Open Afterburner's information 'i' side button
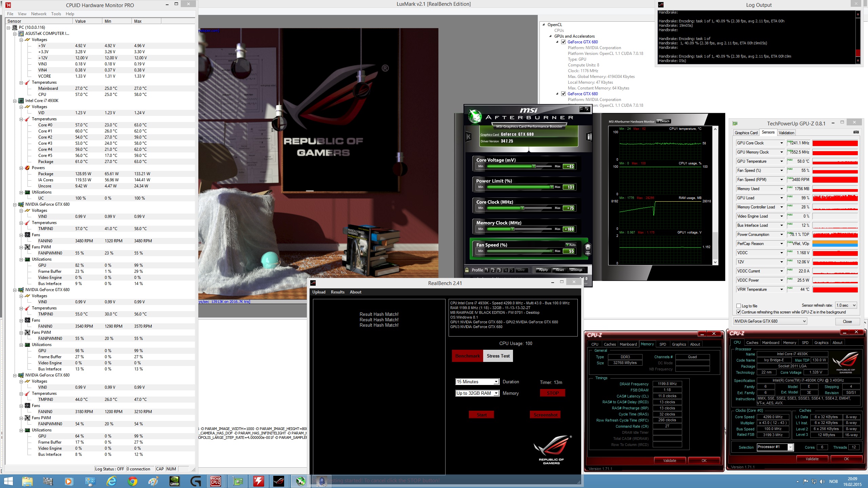 pos(589,137)
